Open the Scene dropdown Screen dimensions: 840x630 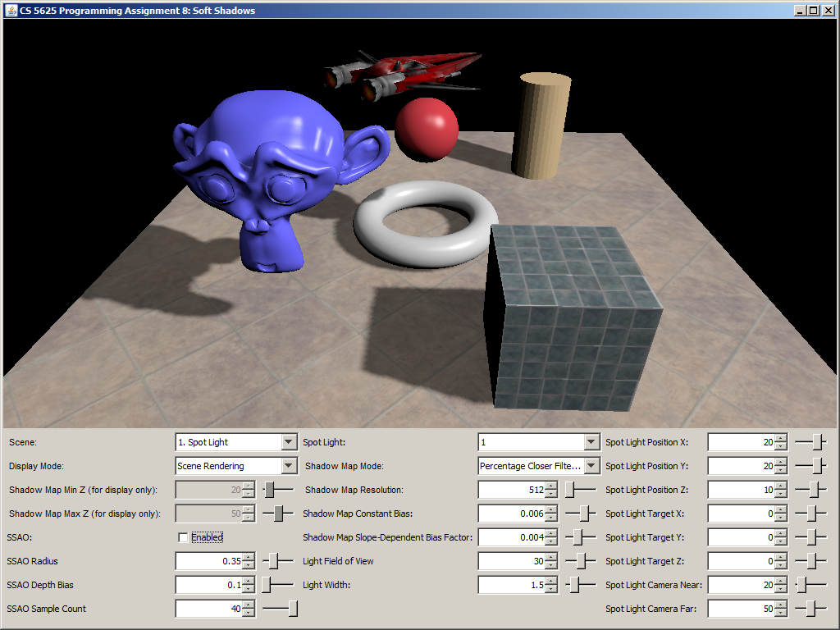click(x=288, y=442)
